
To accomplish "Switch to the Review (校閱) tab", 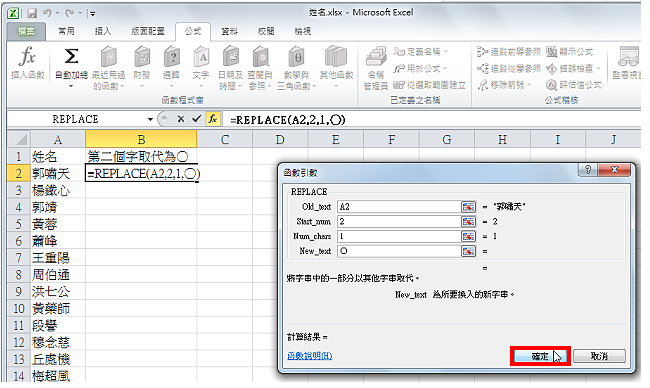I will 266,31.
